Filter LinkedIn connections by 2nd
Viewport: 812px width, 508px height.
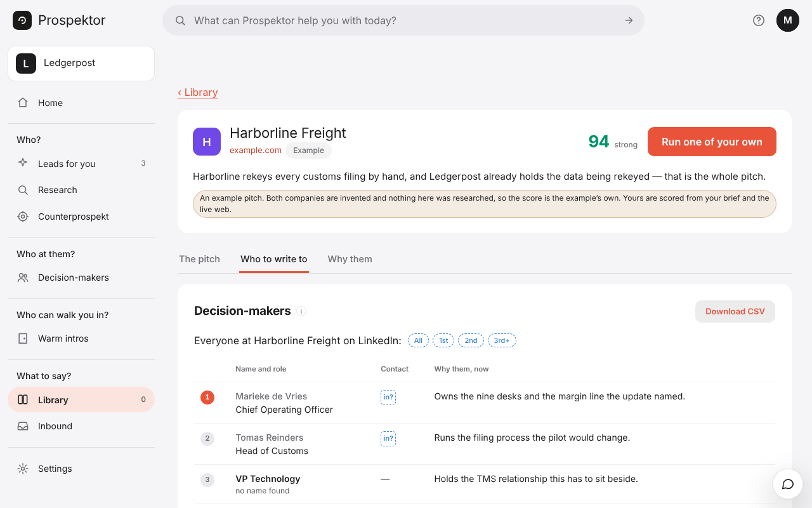pyautogui.click(x=471, y=340)
